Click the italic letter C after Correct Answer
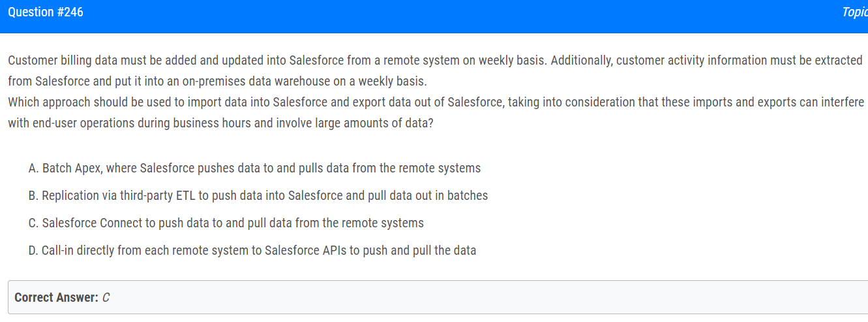Image resolution: width=868 pixels, height=322 pixels. tap(106, 298)
